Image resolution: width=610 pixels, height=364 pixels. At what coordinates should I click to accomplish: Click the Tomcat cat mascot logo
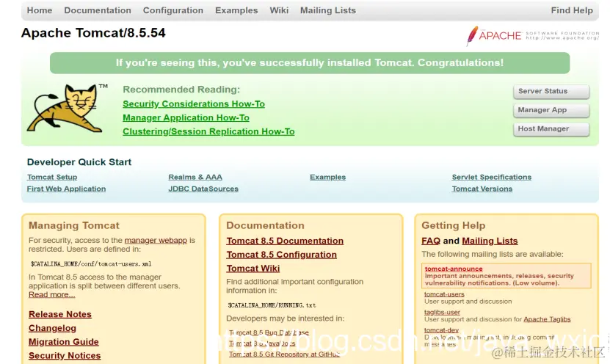[67, 108]
